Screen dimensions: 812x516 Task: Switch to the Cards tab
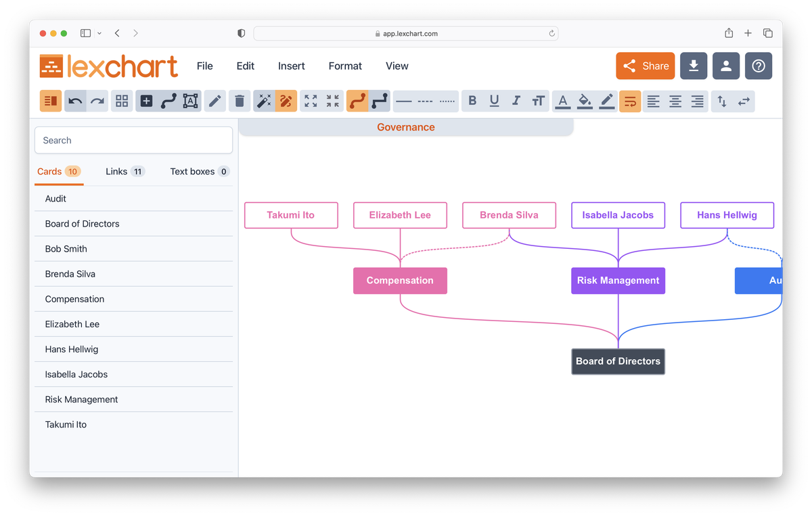click(x=59, y=172)
